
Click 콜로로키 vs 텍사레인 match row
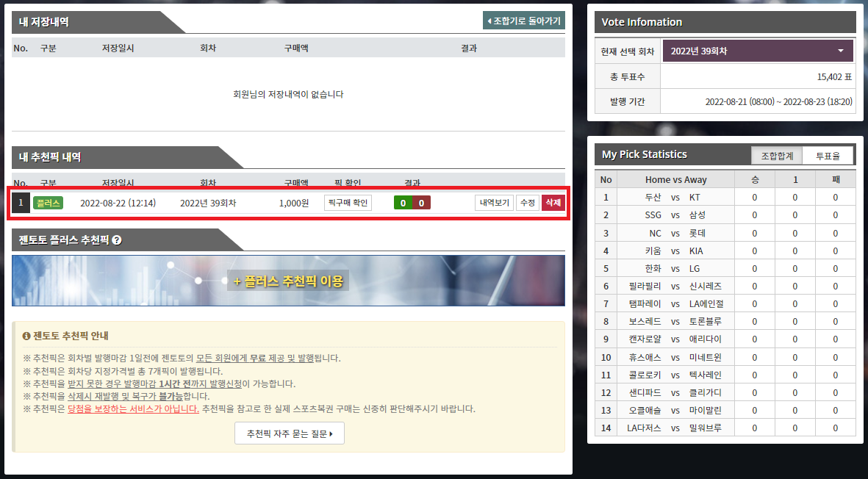[725, 375]
